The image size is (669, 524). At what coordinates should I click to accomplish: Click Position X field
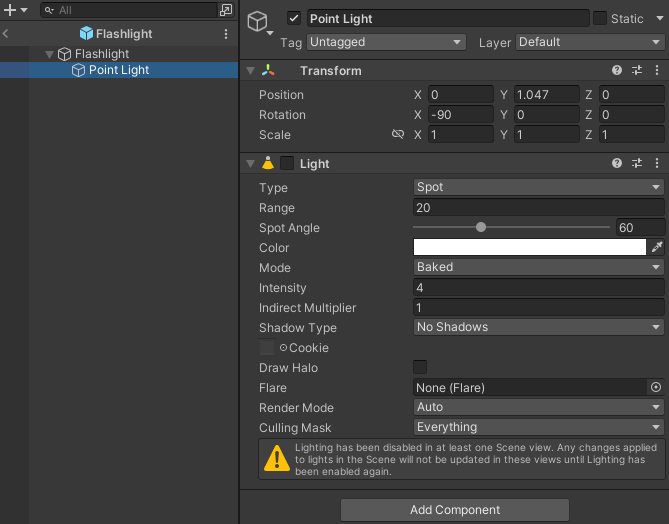(461, 94)
